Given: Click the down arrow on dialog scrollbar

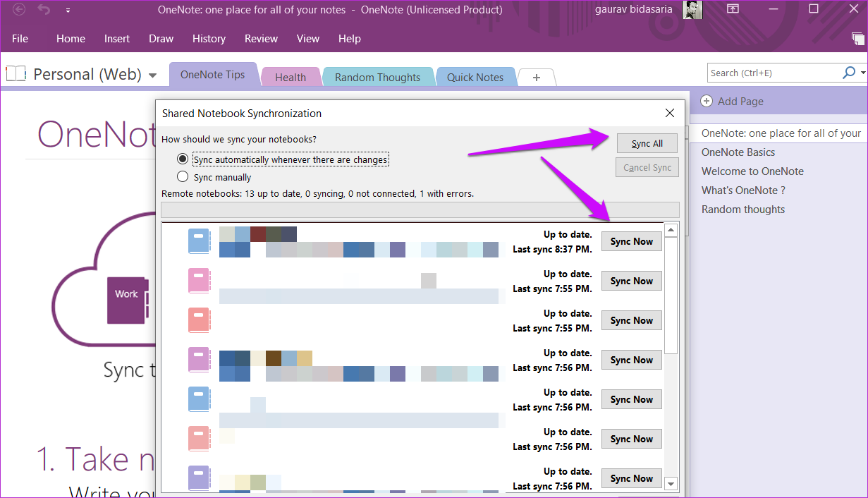Looking at the screenshot, I should 670,484.
